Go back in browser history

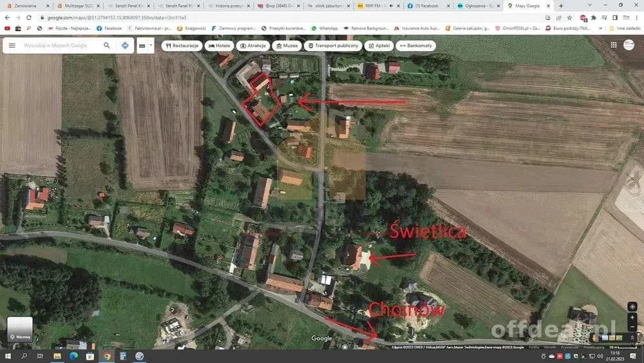point(7,17)
